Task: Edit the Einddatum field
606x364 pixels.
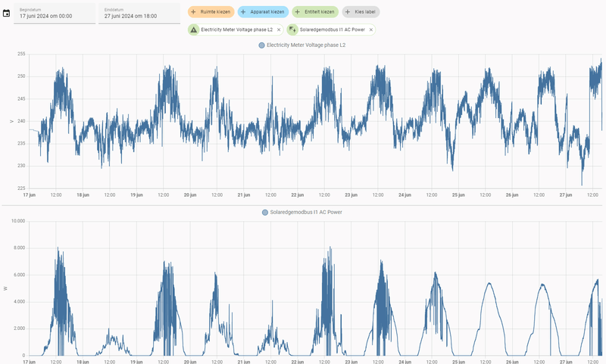Action: [139, 14]
